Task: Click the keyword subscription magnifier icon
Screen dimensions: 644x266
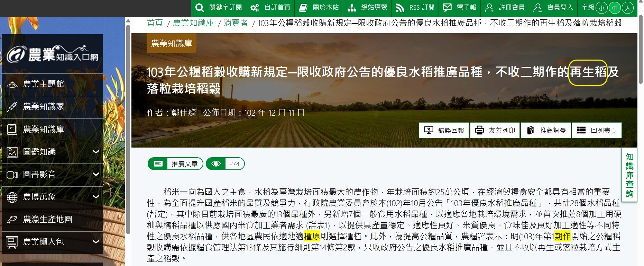Action: pos(200,8)
